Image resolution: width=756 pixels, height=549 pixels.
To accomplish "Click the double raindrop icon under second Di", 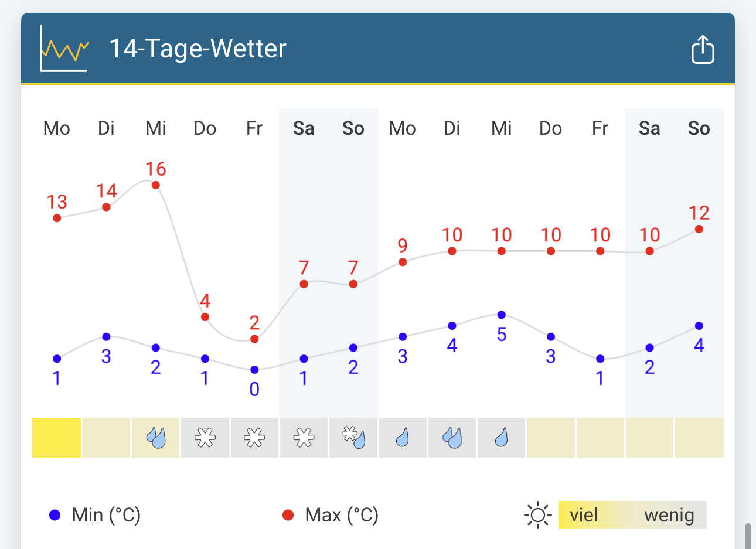I will coord(452,438).
